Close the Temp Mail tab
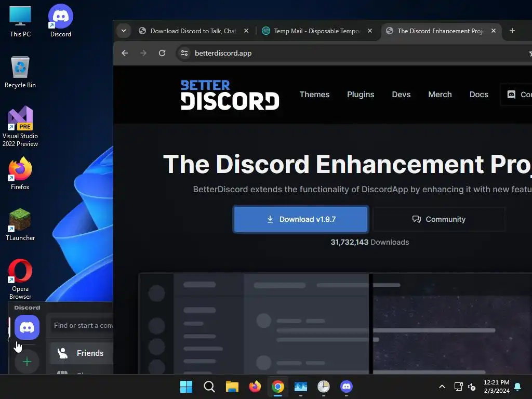532x399 pixels. [370, 31]
